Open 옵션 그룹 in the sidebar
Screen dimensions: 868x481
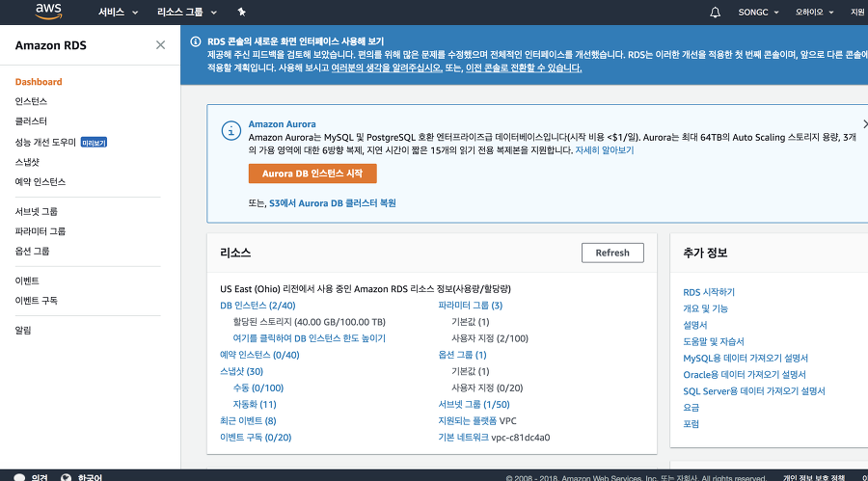pos(32,252)
